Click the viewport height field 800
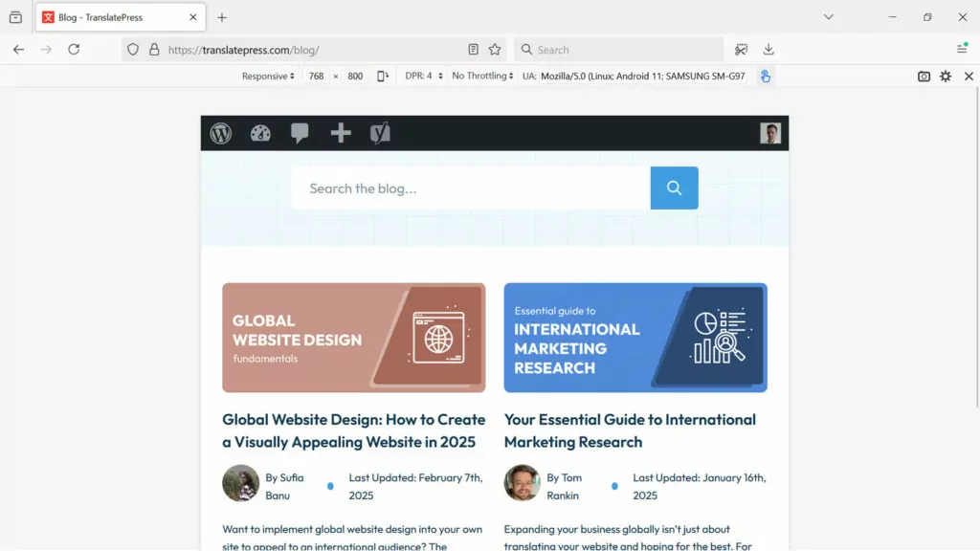980x551 pixels. coord(355,77)
